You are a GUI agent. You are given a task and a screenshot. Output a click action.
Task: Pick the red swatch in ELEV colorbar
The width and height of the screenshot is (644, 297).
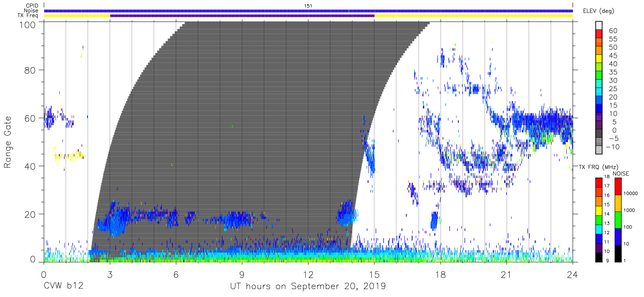tap(599, 34)
